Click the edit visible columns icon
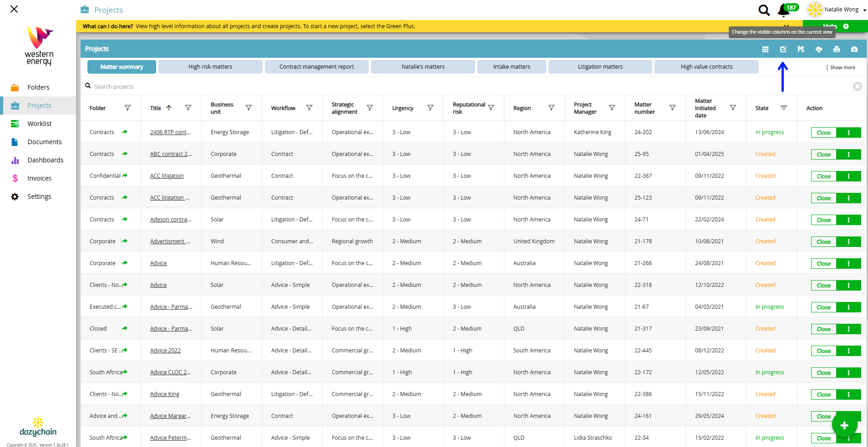Image resolution: width=868 pixels, height=447 pixels. 783,49
